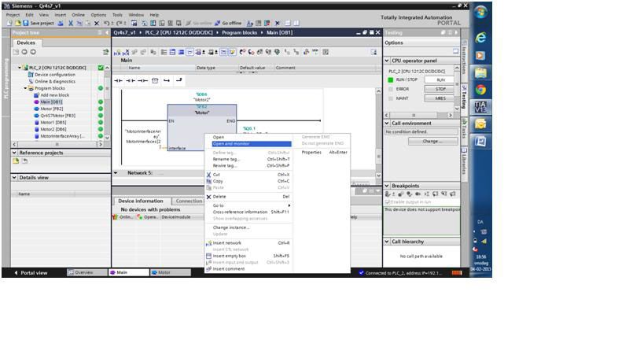Switch to the Motor editor tab in bottom bar
The width and height of the screenshot is (644, 362).
pyautogui.click(x=171, y=272)
